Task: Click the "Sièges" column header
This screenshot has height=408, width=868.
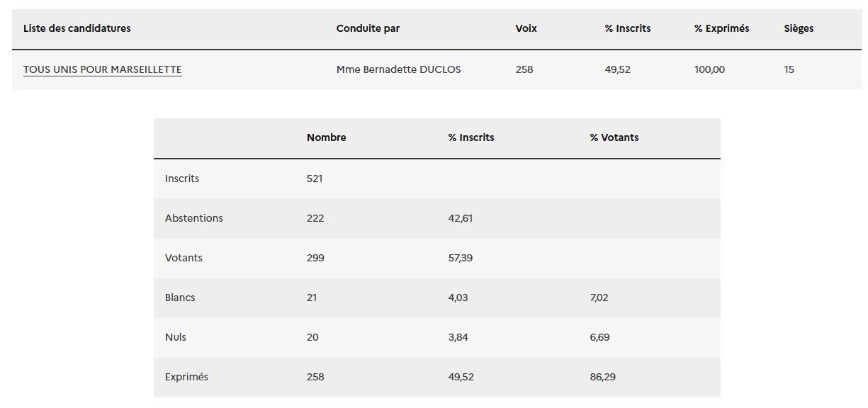Action: click(x=799, y=28)
